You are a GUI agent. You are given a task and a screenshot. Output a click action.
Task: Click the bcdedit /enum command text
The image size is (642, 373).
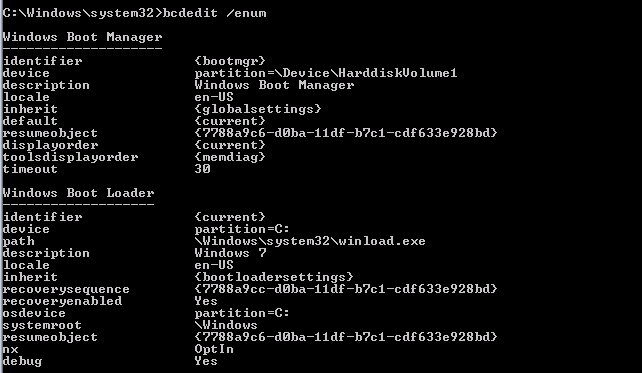[215, 13]
